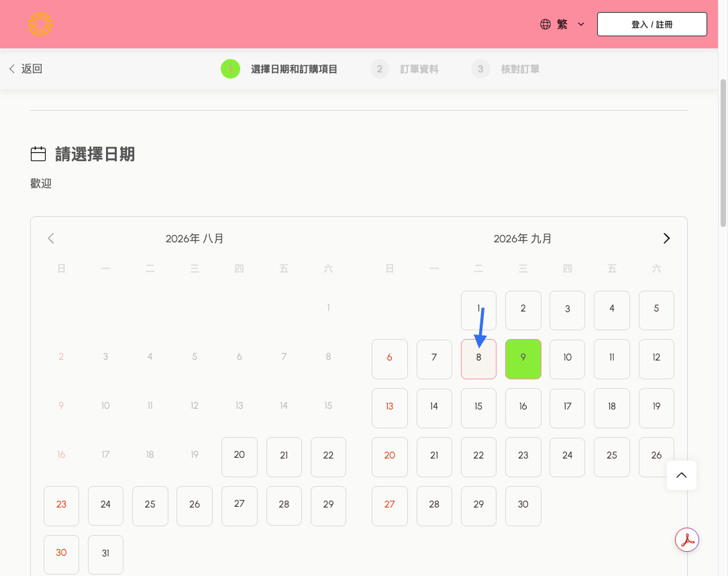728x576 pixels.
Task: Click the 2026年 八月 month heading
Action: pyautogui.click(x=195, y=239)
